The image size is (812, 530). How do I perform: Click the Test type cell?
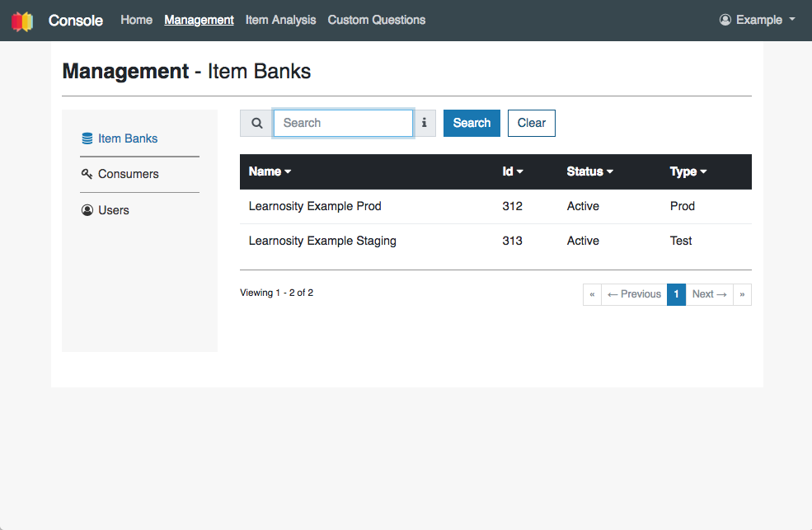[680, 241]
